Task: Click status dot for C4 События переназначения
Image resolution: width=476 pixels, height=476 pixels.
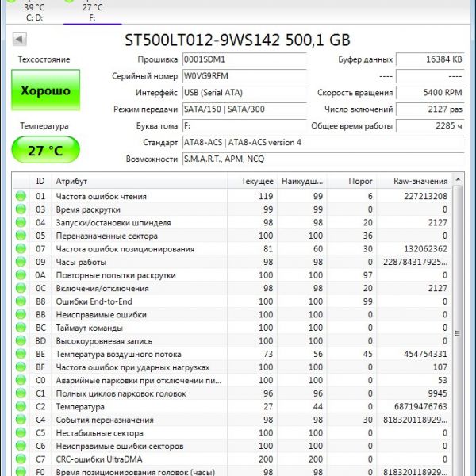Action: 21,420
